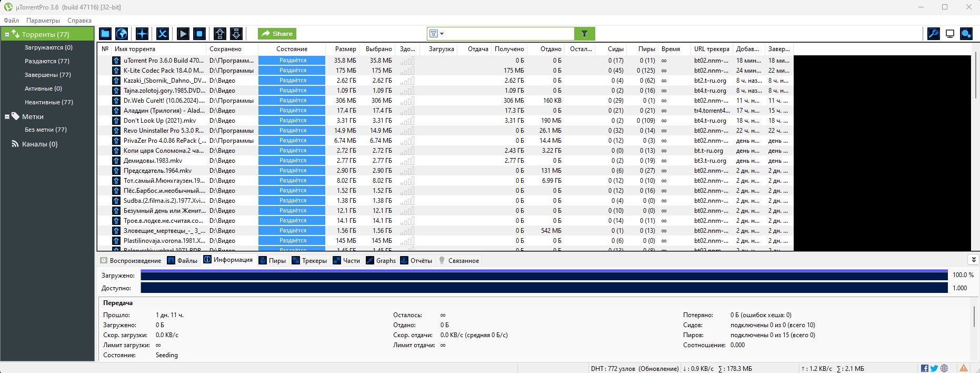Move torrent up the queue arrow icon

point(220,34)
